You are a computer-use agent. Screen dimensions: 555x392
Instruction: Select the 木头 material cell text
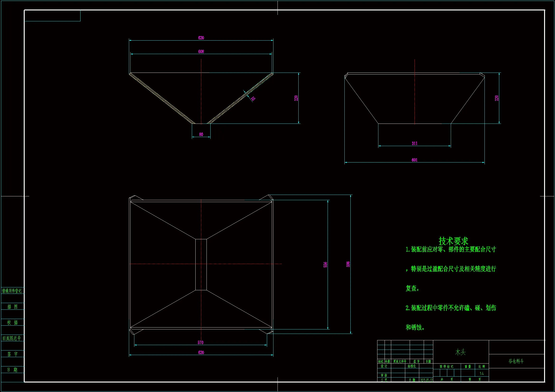pyautogui.click(x=460, y=352)
